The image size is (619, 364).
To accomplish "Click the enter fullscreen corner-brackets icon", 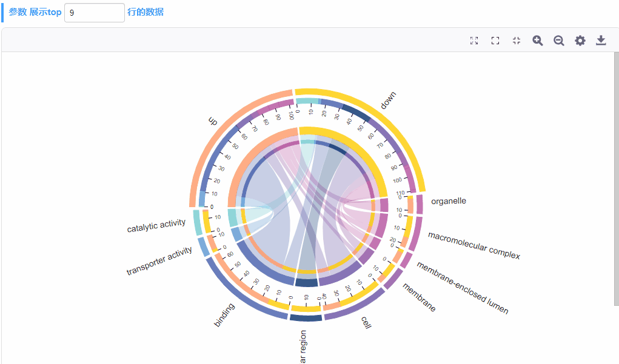I will [495, 40].
